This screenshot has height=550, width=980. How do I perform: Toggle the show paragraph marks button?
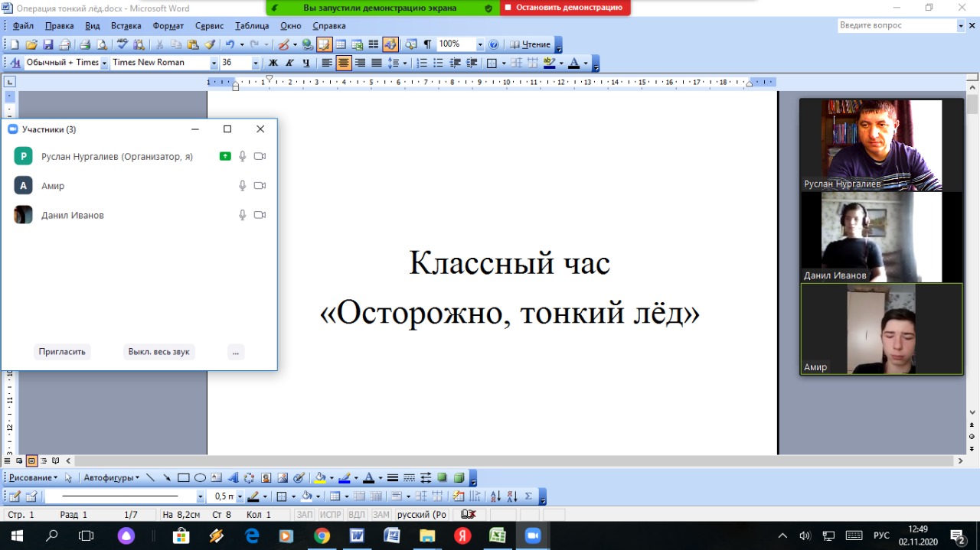427,44
